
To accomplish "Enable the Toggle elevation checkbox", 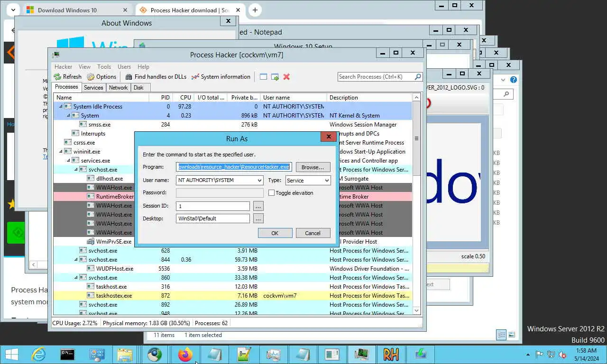I will pos(271,193).
